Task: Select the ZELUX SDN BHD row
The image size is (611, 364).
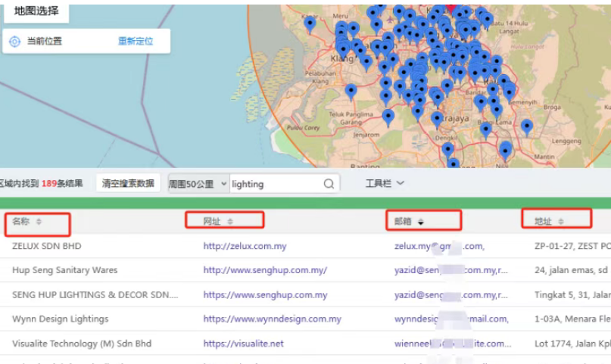Action: pyautogui.click(x=46, y=246)
